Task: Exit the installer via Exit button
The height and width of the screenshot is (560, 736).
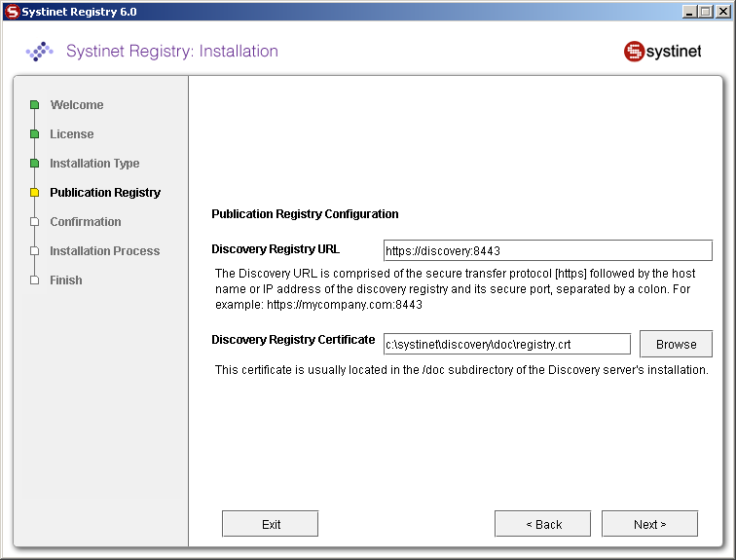Action: 270,524
